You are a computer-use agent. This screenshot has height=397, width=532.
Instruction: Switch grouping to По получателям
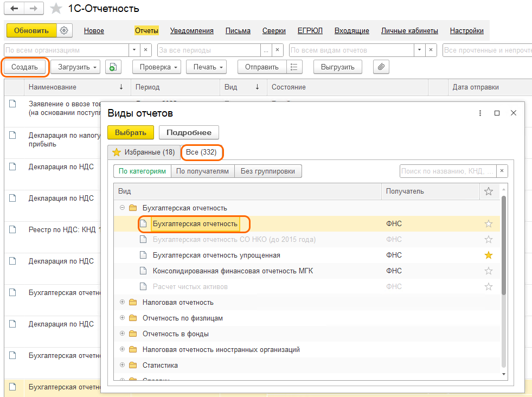[x=203, y=171]
